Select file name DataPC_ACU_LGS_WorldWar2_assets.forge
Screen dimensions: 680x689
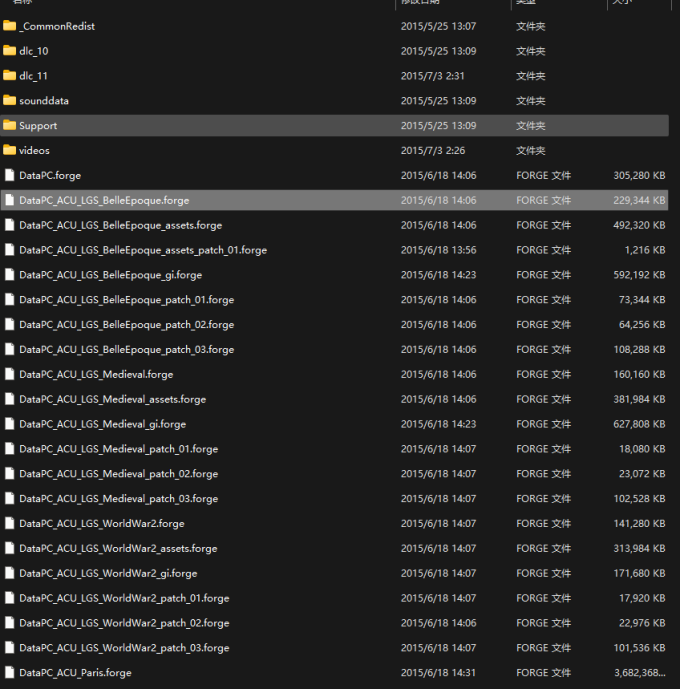[x=118, y=548]
